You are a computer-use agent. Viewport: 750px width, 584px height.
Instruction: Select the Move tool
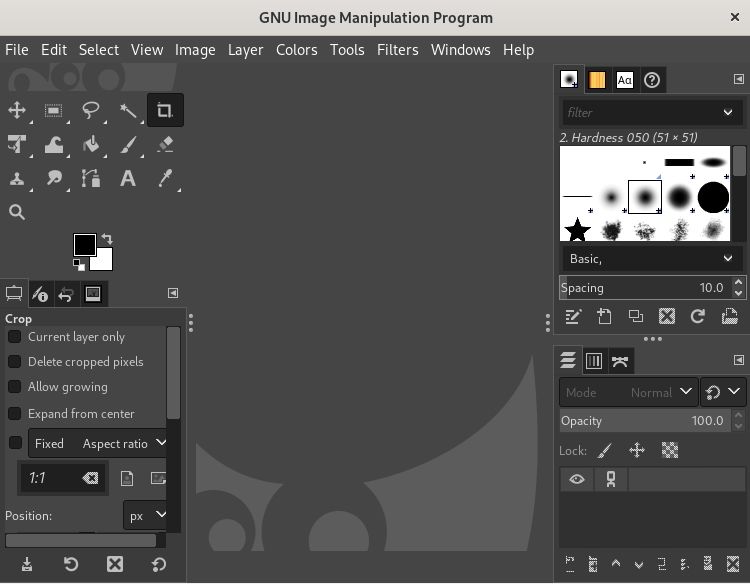(x=17, y=111)
